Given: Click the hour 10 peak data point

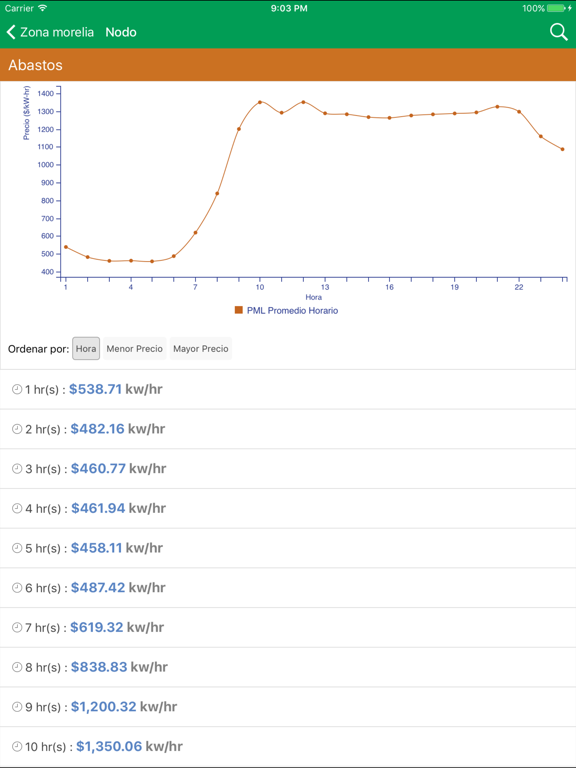Looking at the screenshot, I should [260, 102].
